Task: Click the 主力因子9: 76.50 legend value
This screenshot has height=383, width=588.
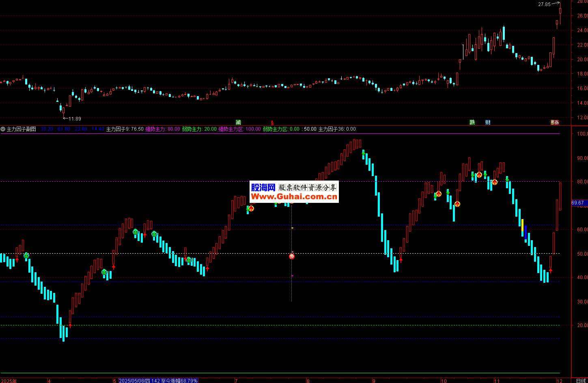Action: point(125,129)
